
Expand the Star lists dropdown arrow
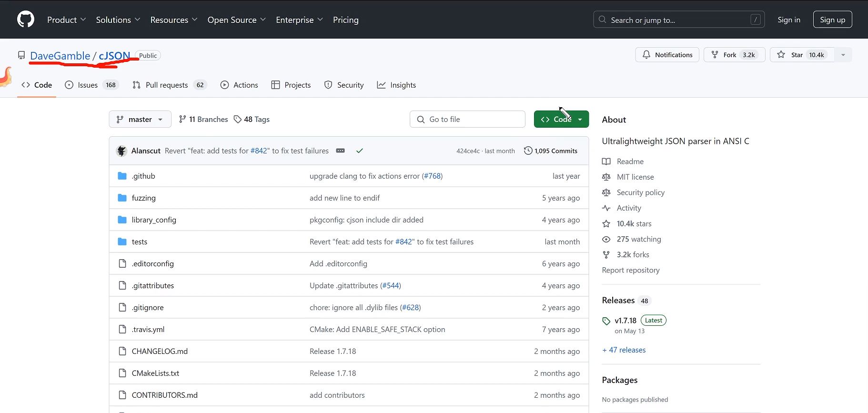(x=843, y=55)
